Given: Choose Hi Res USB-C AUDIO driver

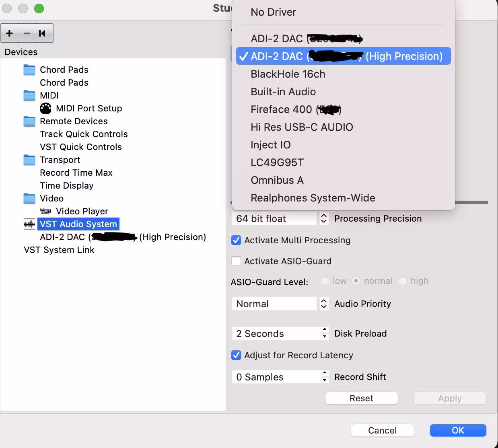Looking at the screenshot, I should (344, 127).
